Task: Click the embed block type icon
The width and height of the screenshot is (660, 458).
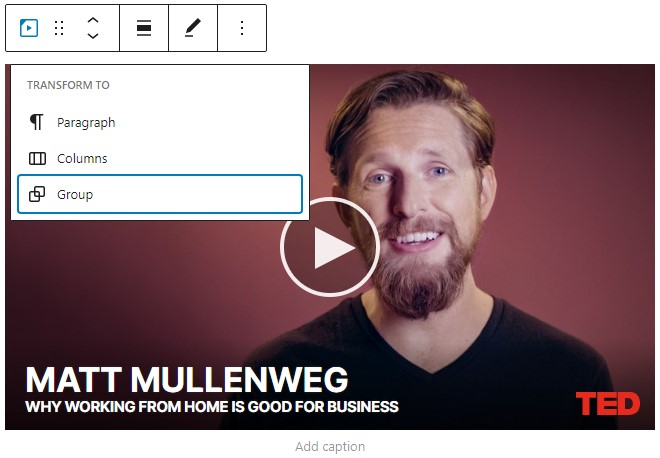Action: click(x=29, y=28)
